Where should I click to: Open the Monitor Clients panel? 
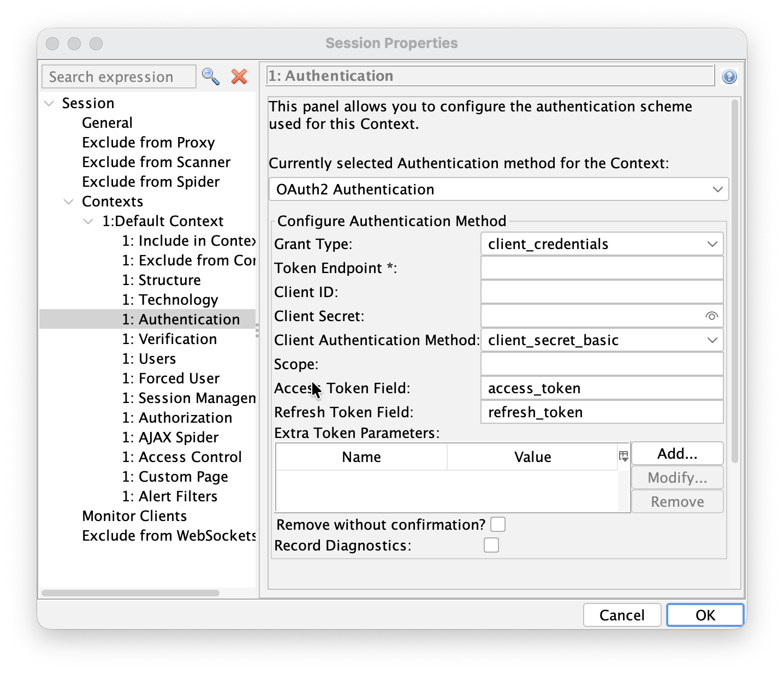click(x=134, y=516)
